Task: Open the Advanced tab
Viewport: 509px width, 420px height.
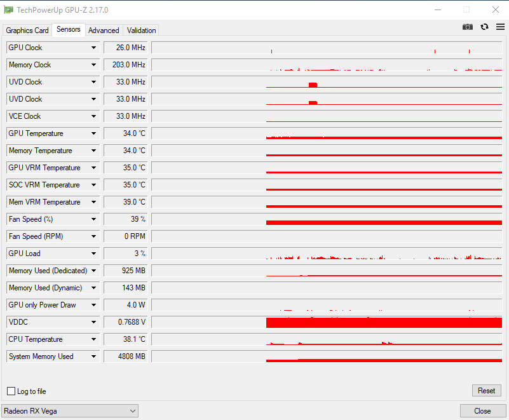Action: (104, 30)
